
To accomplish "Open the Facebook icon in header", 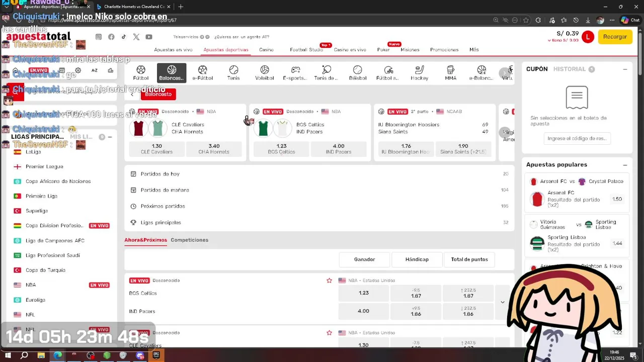I will [x=111, y=37].
